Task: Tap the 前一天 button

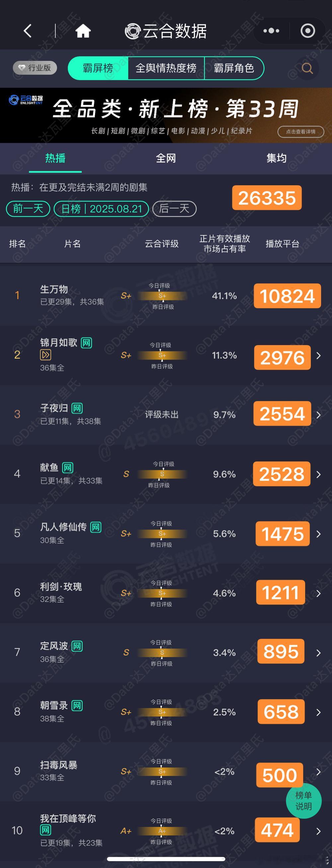Action: coord(28,209)
